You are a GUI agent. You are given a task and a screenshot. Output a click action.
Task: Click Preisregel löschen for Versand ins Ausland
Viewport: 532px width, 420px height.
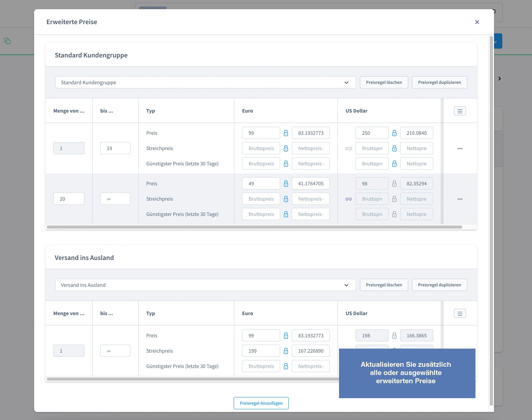pyautogui.click(x=384, y=285)
